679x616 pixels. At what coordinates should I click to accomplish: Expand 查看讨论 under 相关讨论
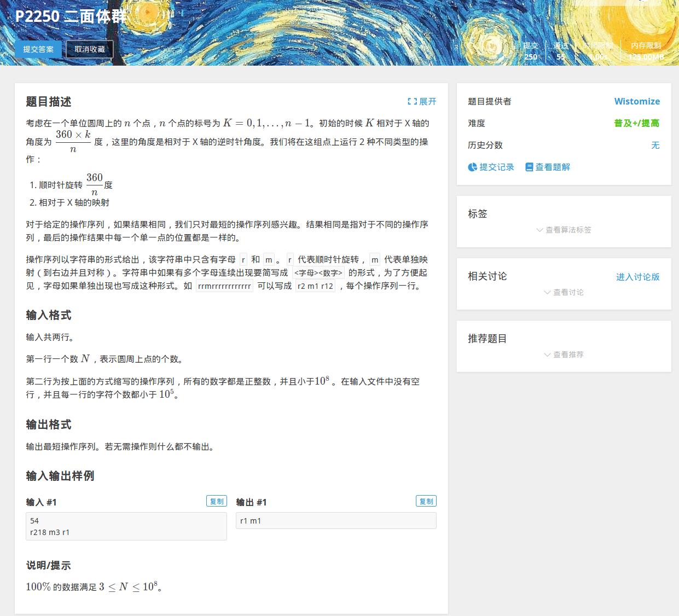point(564,292)
